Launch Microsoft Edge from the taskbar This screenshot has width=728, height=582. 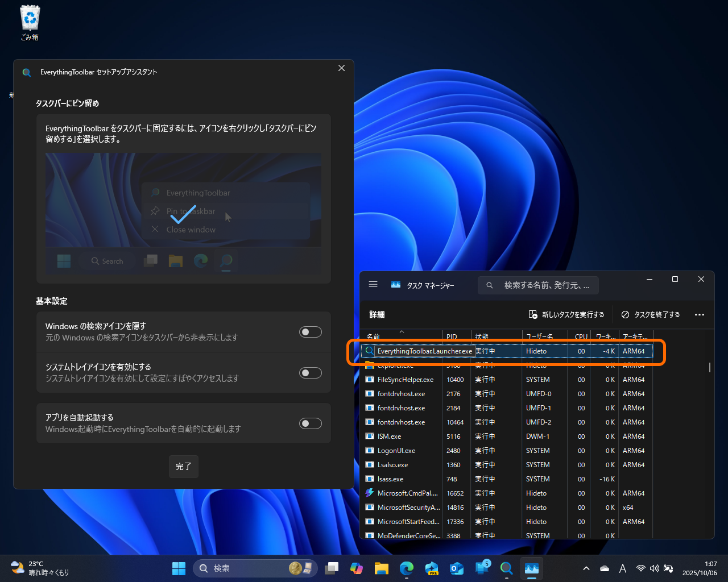click(x=407, y=568)
